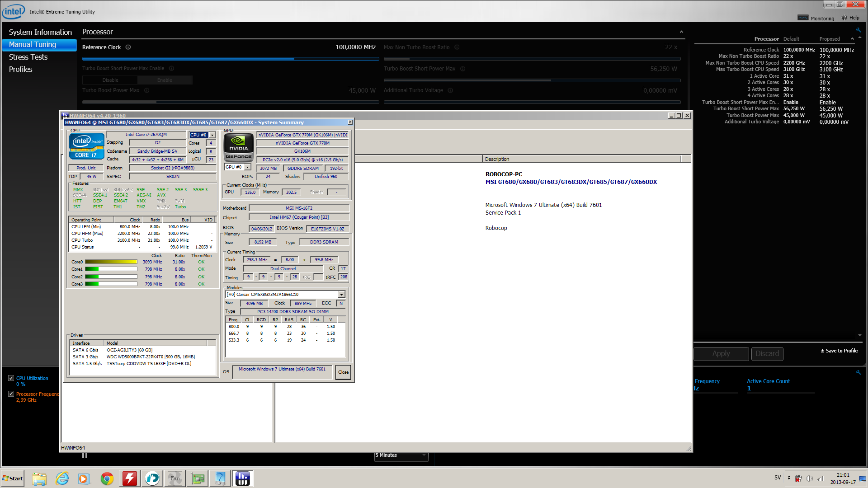
Task: Open Stress Tests section
Action: 28,57
